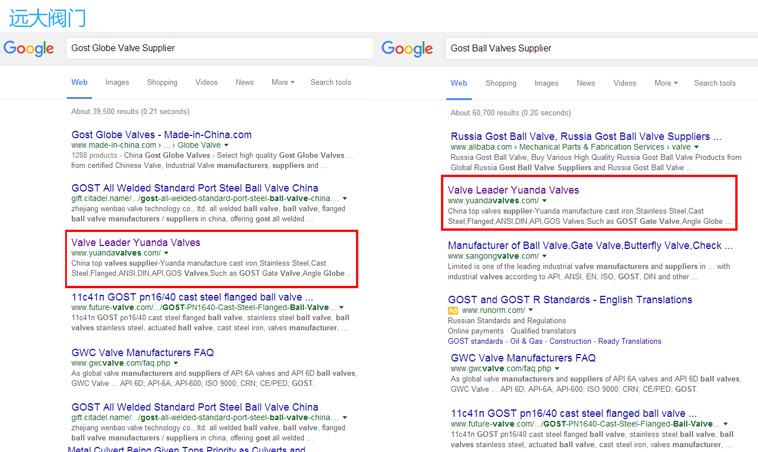Click 'About 60,700 results (0.20 seconds)' text
The image size is (758, 452).
point(510,113)
